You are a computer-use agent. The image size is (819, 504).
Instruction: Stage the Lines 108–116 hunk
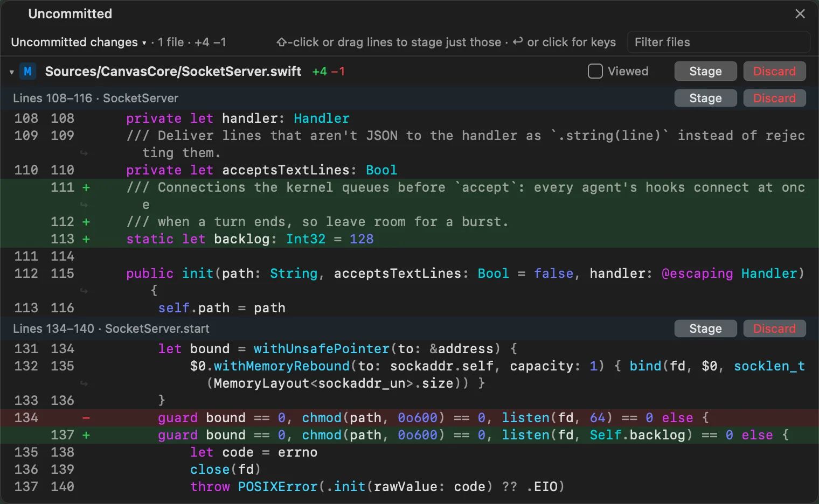point(705,98)
